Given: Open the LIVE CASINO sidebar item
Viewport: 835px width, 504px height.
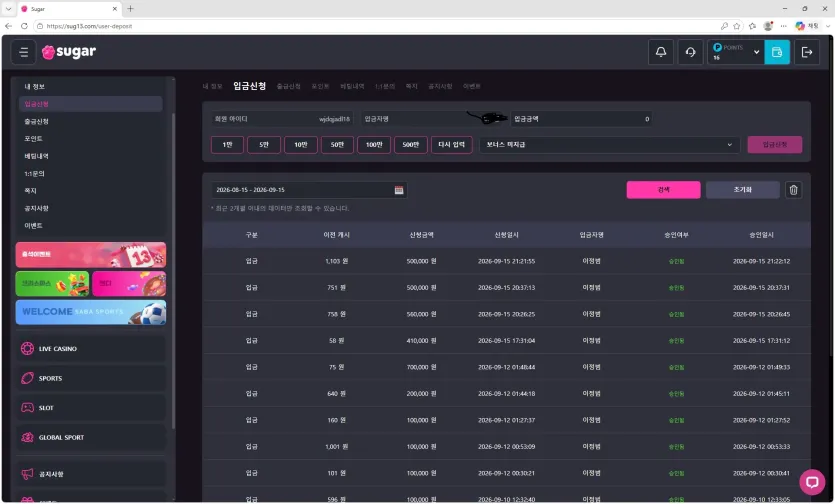Looking at the screenshot, I should coord(91,348).
